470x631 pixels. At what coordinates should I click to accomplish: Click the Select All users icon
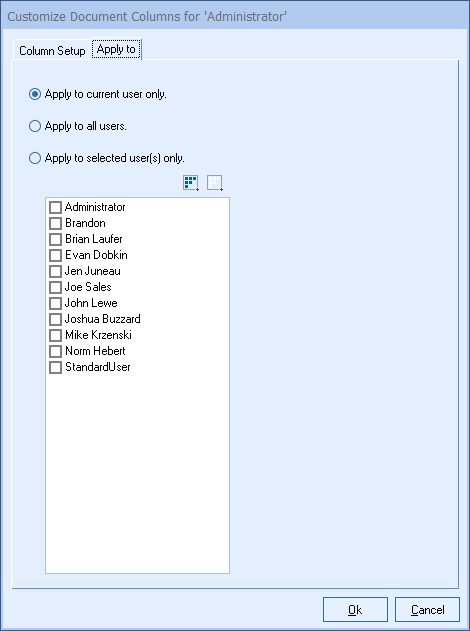pos(191,183)
